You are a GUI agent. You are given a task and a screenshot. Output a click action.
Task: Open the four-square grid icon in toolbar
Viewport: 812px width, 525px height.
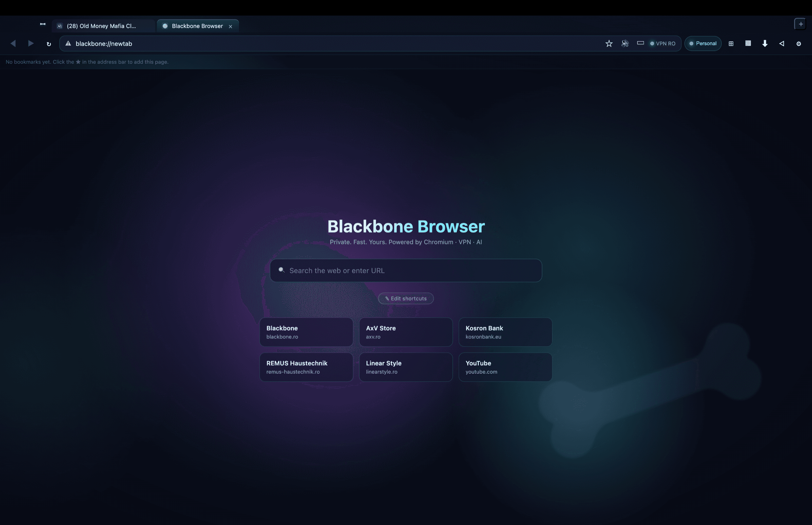click(731, 44)
